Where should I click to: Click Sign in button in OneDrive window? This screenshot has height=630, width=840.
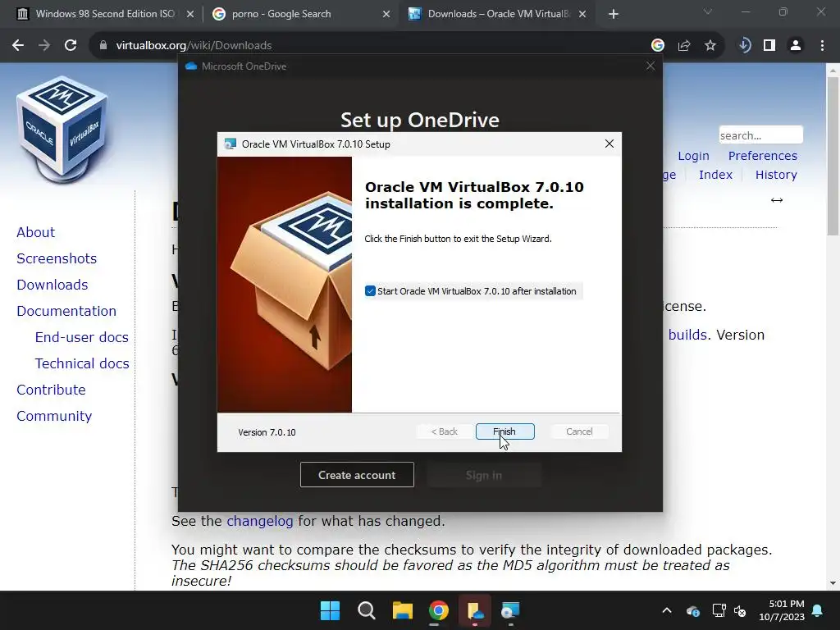(x=484, y=475)
